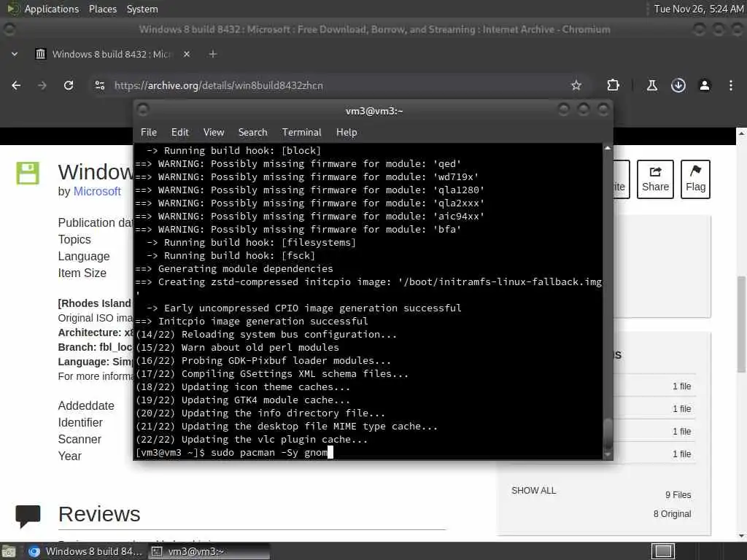747x560 pixels.
Task: Click the Item Size label
Action: click(x=82, y=273)
